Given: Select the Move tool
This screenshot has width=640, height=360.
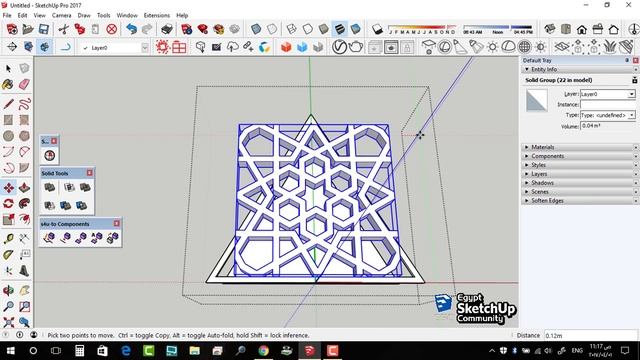Looking at the screenshot, I should click(8, 188).
